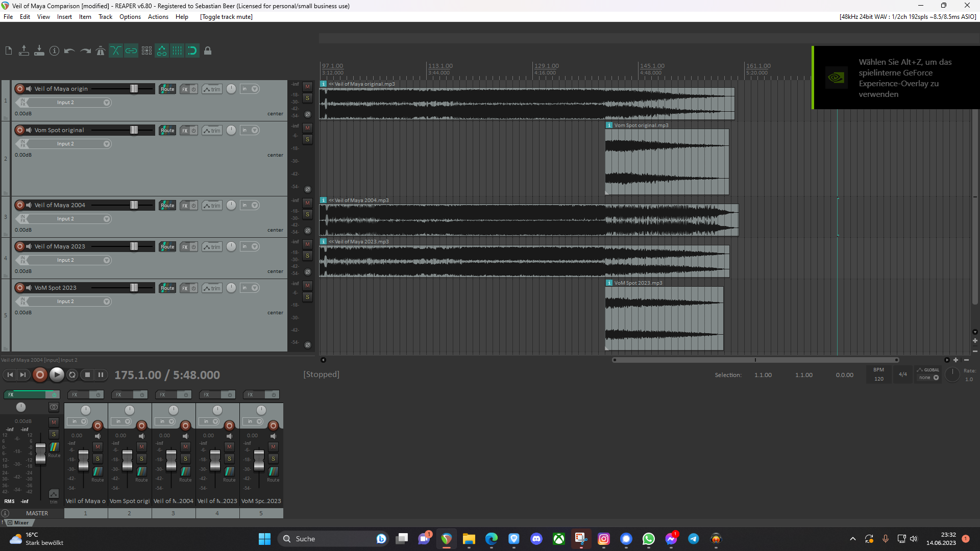Open trim envelope button on VoM Spot 2023 track
Image resolution: width=980 pixels, height=551 pixels.
(x=212, y=288)
